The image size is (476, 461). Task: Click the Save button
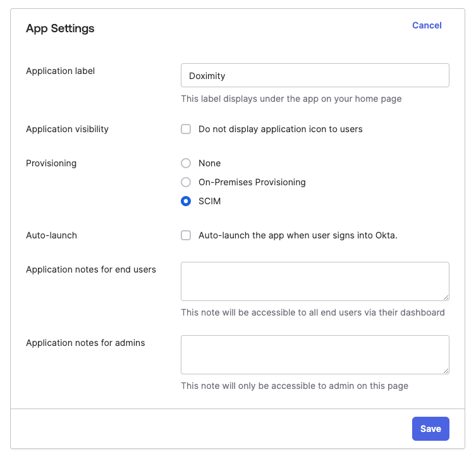tap(430, 429)
